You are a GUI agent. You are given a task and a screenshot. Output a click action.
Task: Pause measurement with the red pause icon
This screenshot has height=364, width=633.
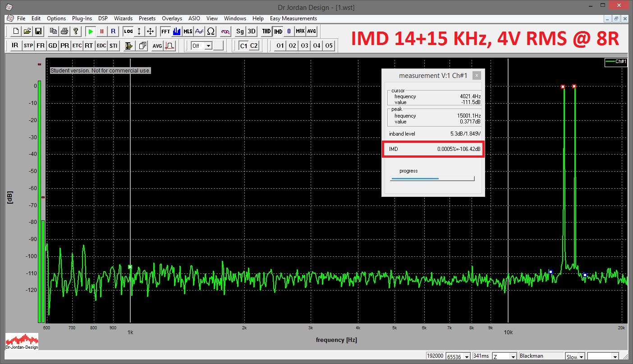coord(102,32)
